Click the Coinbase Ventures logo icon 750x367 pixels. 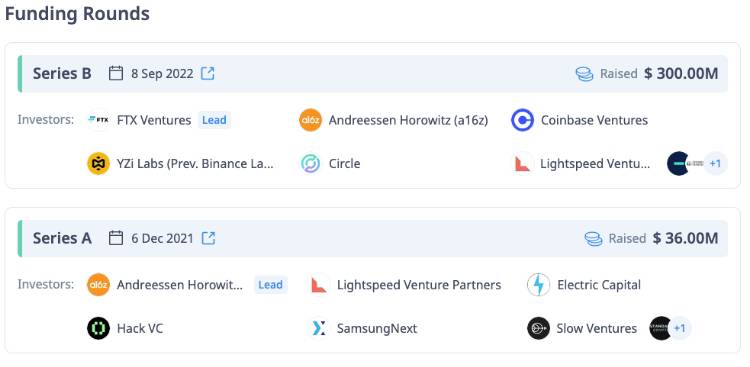point(522,120)
